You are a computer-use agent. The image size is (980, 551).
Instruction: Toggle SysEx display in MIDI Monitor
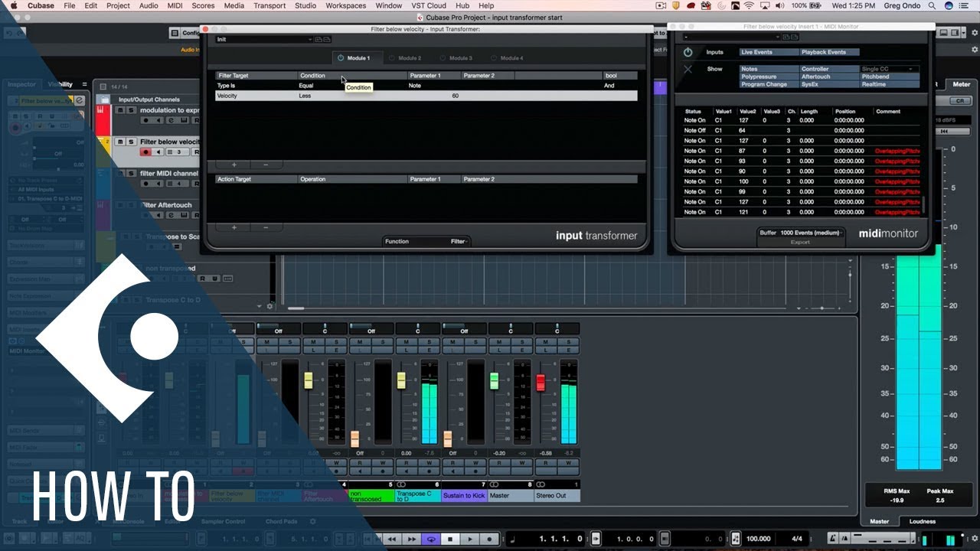tap(830, 84)
